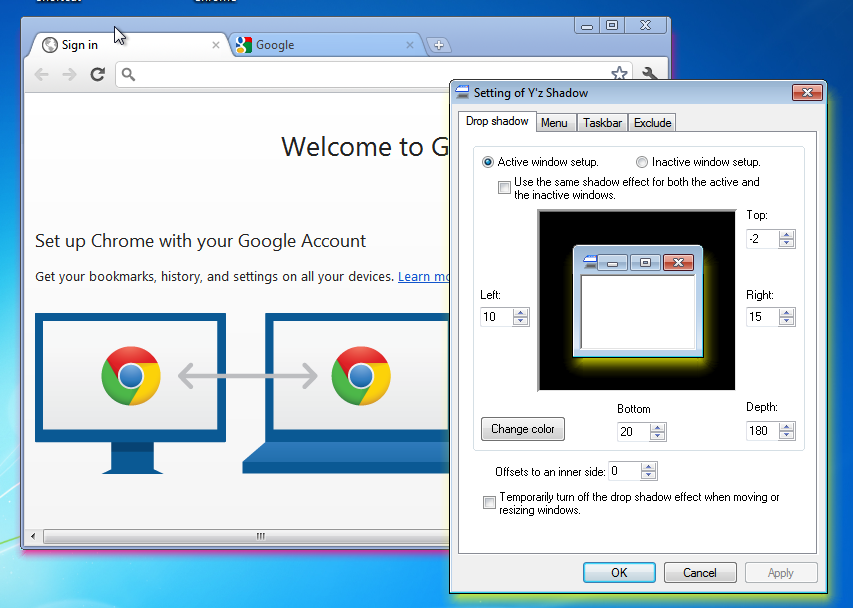Increase the Bottom value with up arrow
Screen dimensions: 853x608
[x=658, y=427]
